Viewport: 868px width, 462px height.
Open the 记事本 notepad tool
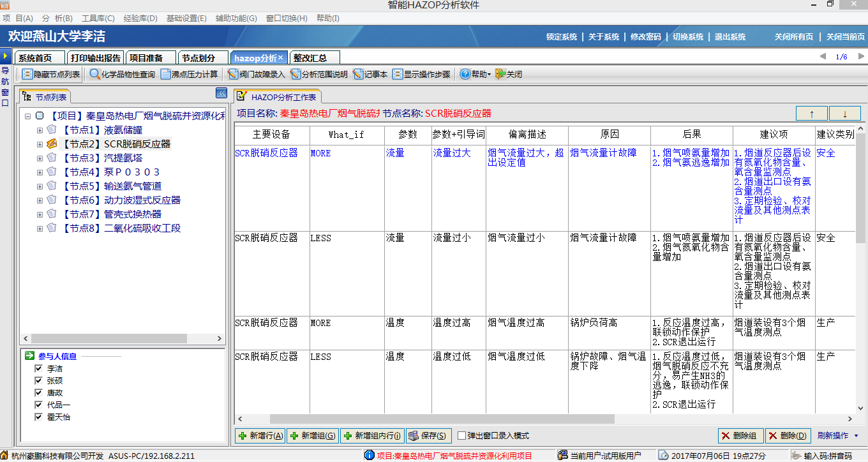click(370, 74)
